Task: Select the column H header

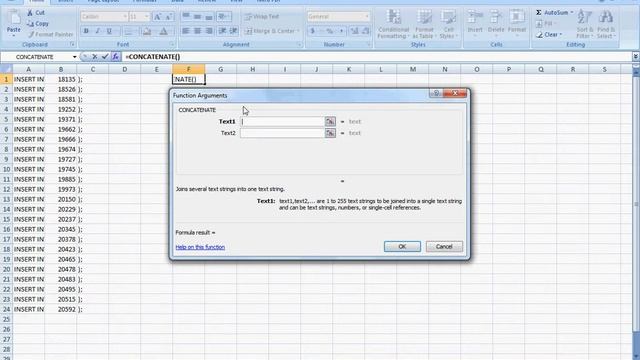Action: pyautogui.click(x=253, y=69)
